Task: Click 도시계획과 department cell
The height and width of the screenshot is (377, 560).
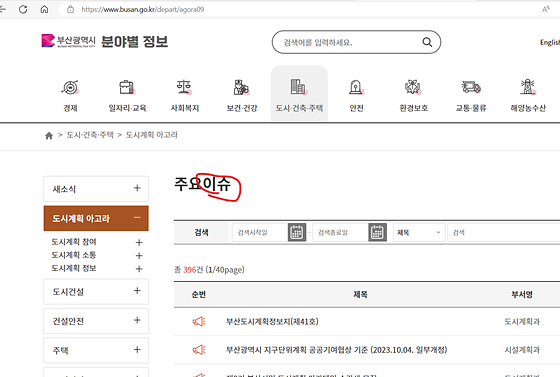Action: (522, 321)
